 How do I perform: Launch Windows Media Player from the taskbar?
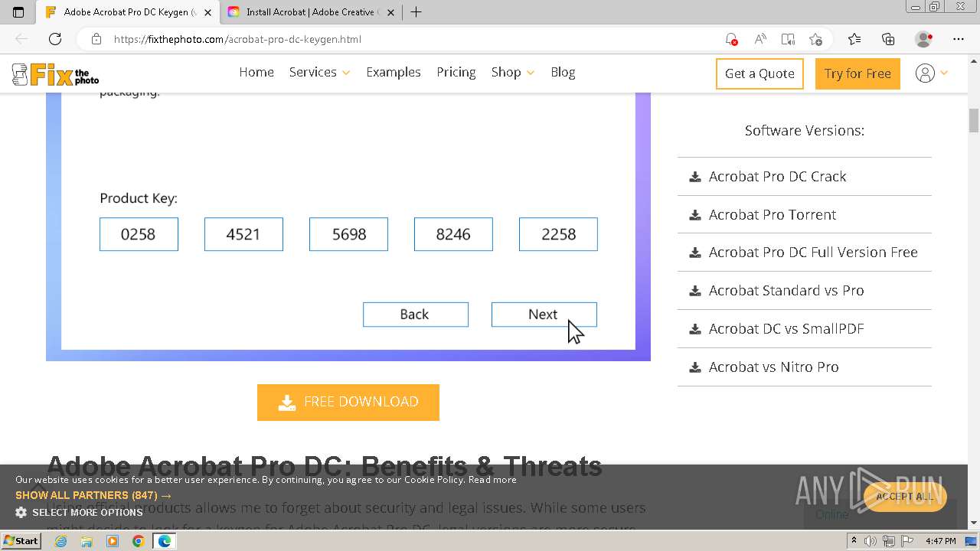point(113,541)
